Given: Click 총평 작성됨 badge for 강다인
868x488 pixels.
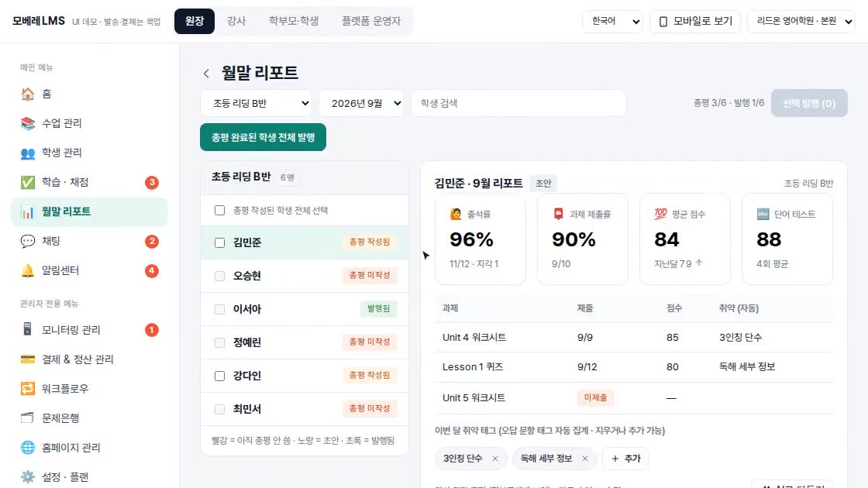Looking at the screenshot, I should 369,375.
